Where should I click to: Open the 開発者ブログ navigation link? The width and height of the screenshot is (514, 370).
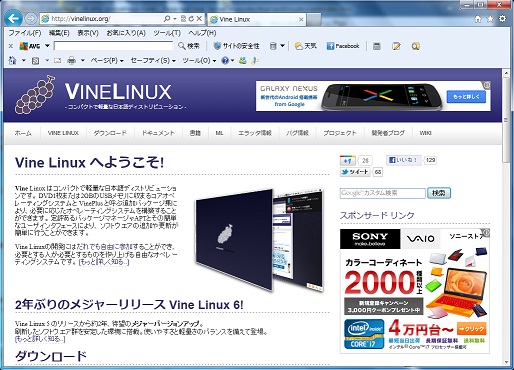pyautogui.click(x=388, y=133)
